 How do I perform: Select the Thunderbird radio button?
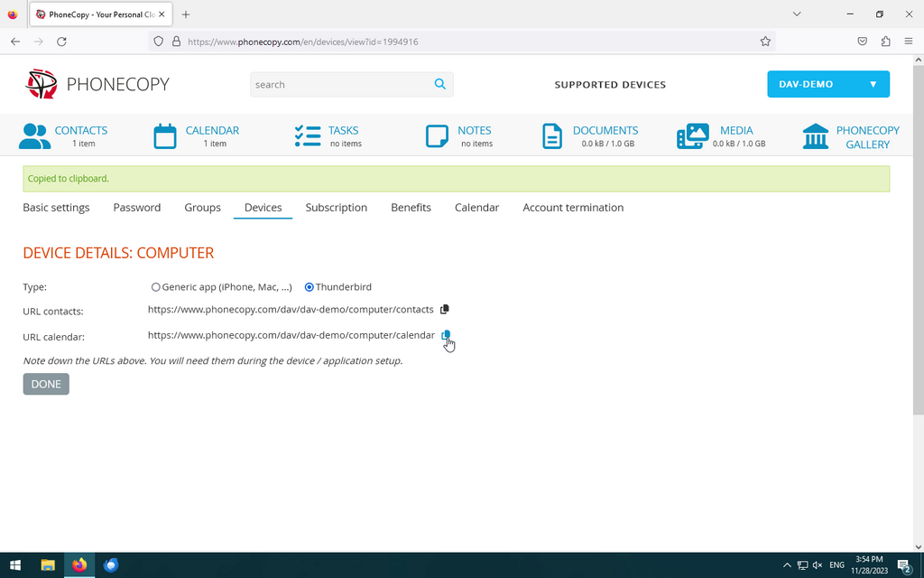click(x=310, y=287)
